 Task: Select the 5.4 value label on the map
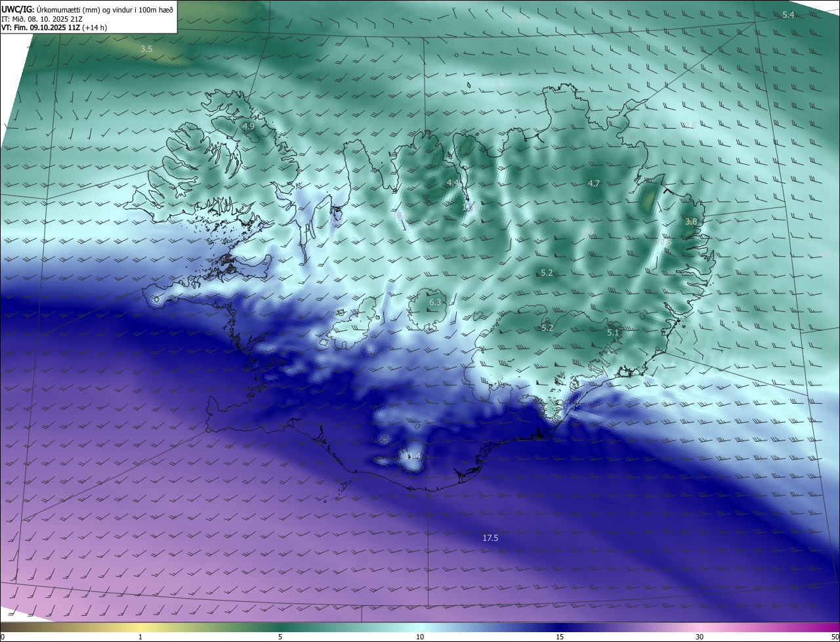coord(788,14)
